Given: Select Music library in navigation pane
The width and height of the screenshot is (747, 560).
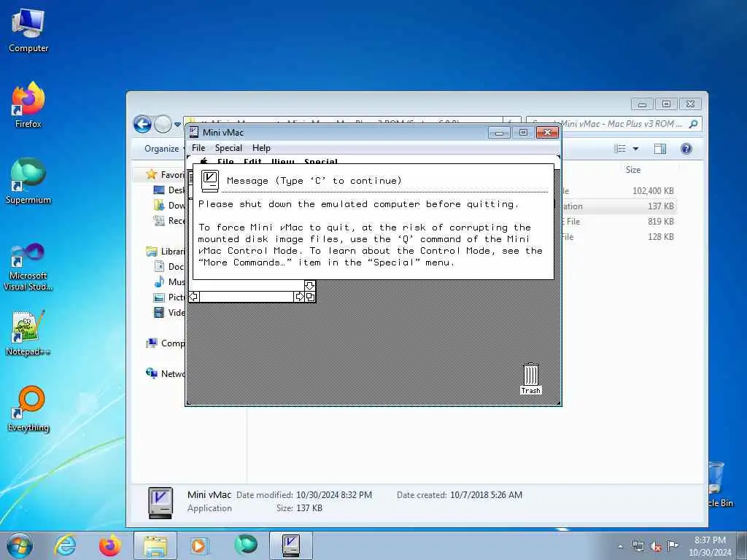Looking at the screenshot, I should [x=169, y=282].
